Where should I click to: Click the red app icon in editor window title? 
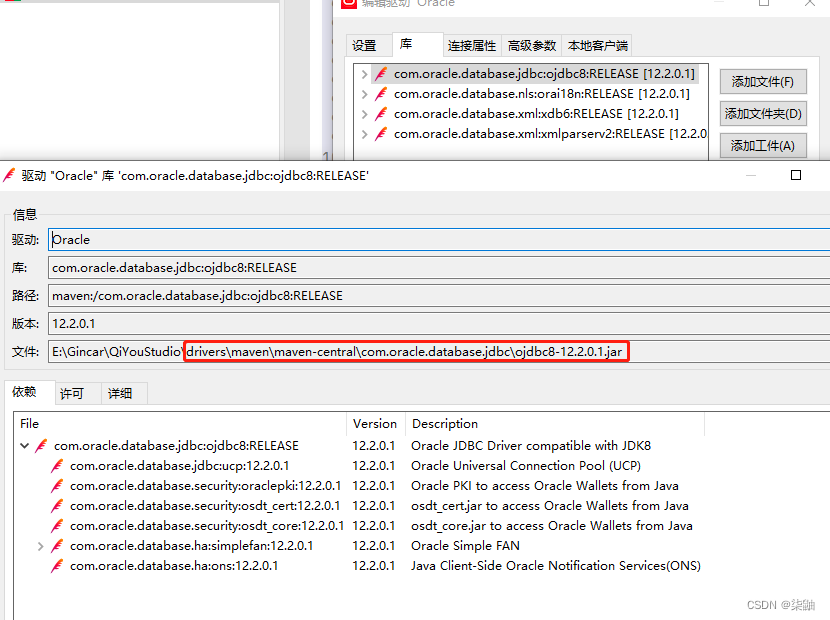point(348,5)
